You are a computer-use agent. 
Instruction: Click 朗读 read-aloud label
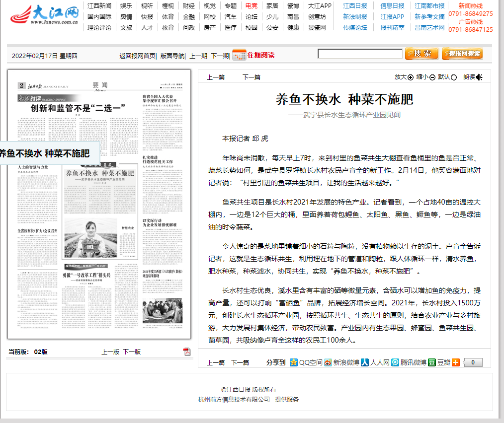469,77
